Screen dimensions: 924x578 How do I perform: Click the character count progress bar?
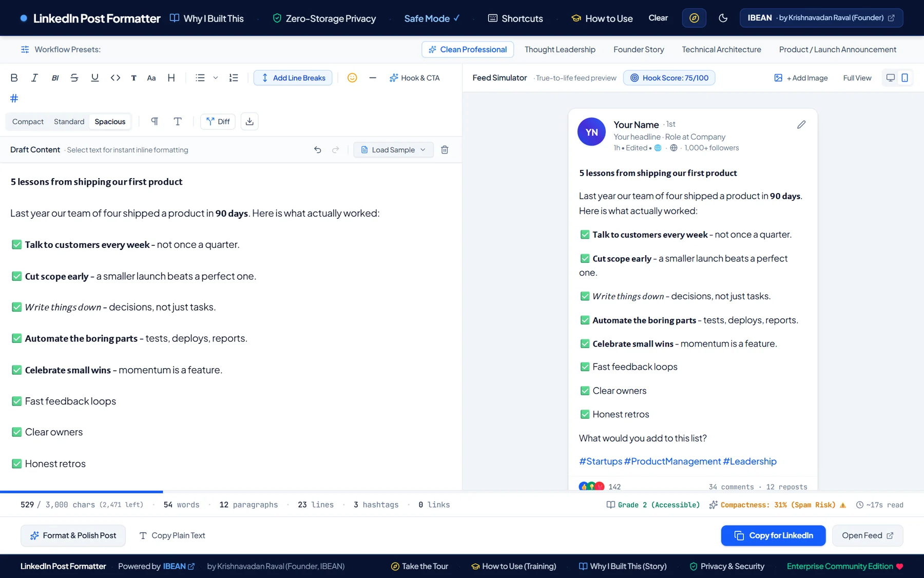231,492
